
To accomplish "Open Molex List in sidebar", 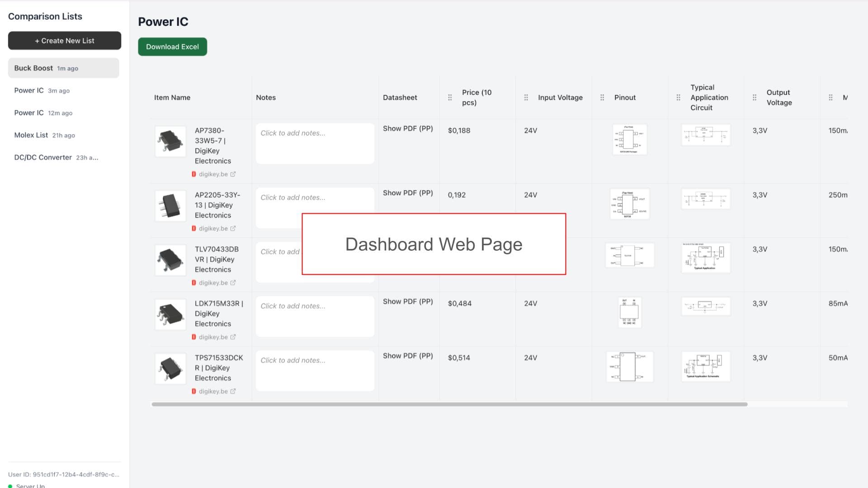I will pyautogui.click(x=31, y=135).
